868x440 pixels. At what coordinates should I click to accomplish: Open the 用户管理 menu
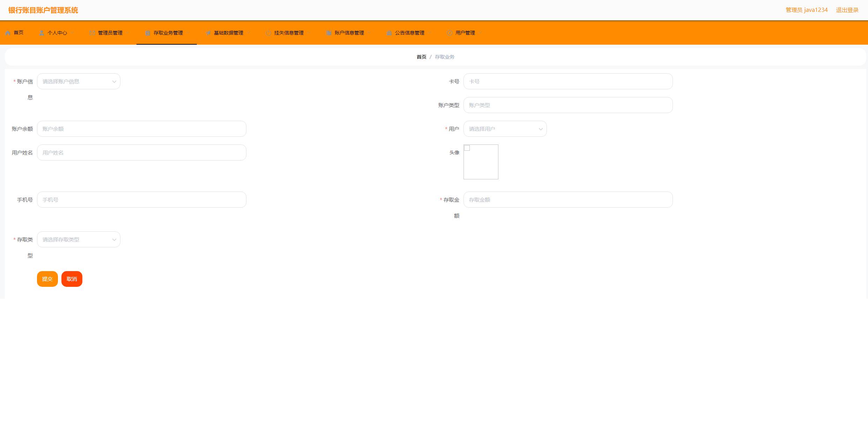pyautogui.click(x=465, y=33)
